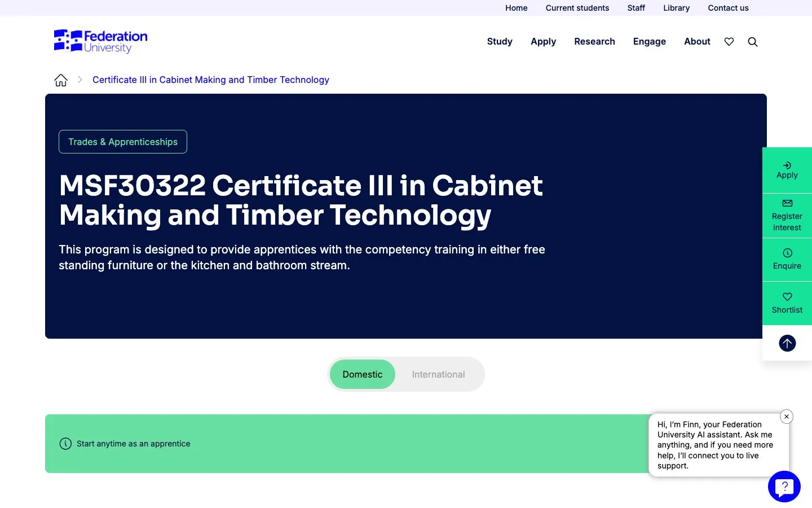
Task: Click the Federation University logo
Action: click(100, 41)
